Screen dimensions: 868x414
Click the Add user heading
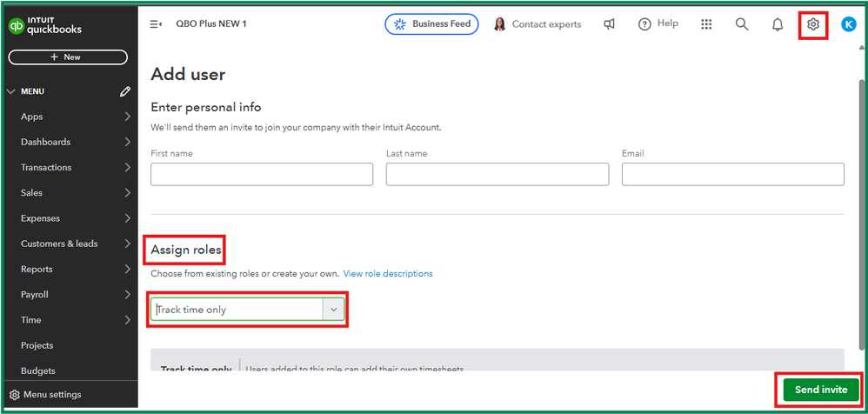[188, 74]
